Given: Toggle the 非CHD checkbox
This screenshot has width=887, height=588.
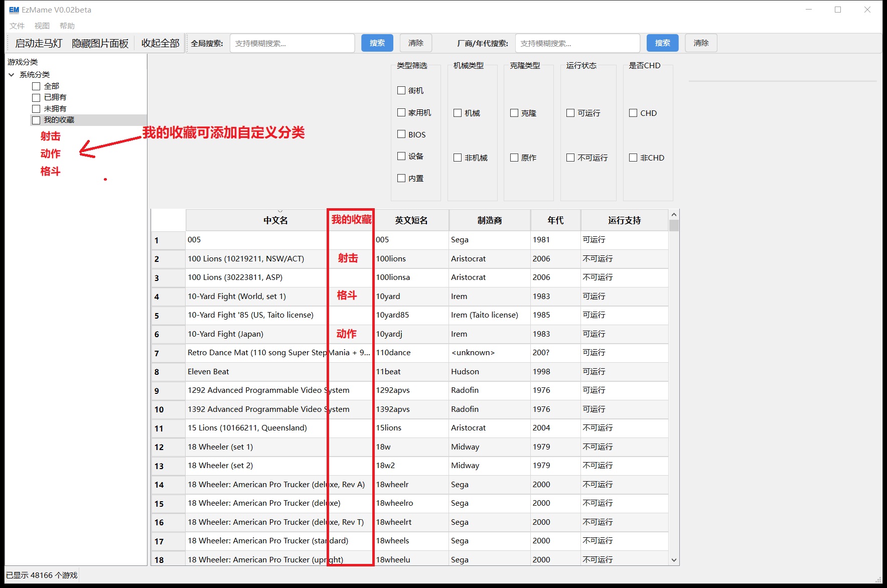Looking at the screenshot, I should click(x=633, y=158).
